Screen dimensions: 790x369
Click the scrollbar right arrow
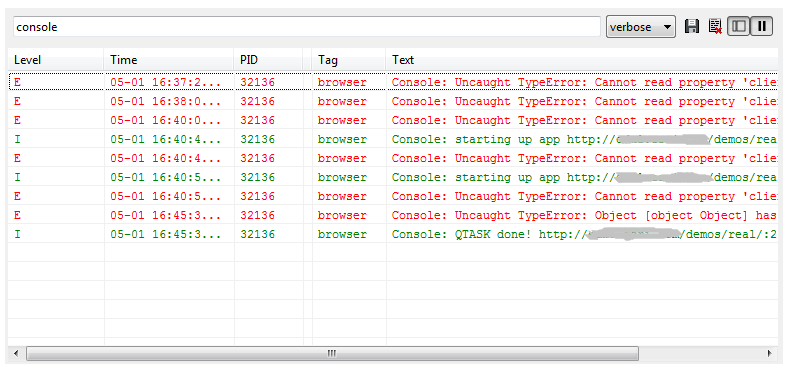pos(769,353)
